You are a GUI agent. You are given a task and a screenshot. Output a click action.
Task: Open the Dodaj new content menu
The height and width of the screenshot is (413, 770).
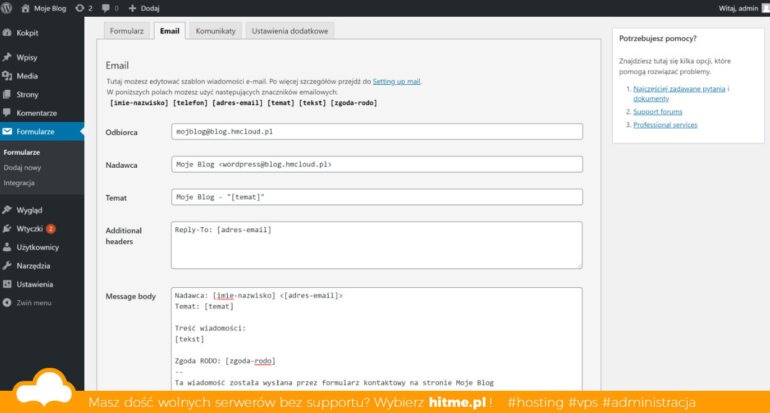(x=150, y=8)
